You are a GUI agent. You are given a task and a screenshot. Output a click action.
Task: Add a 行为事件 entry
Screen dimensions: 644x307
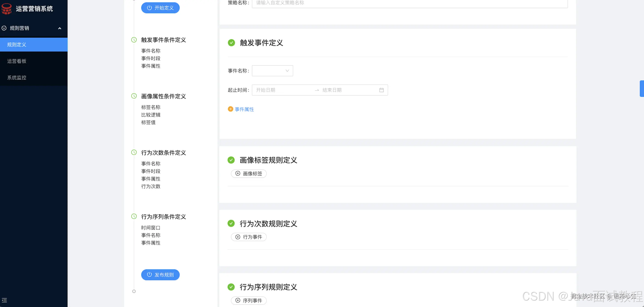pos(249,237)
